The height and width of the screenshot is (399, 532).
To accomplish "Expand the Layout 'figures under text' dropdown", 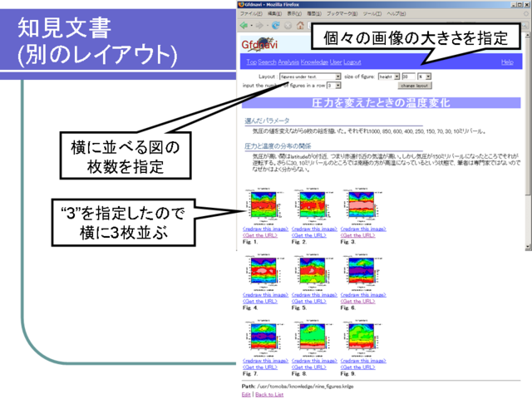I will pyautogui.click(x=310, y=76).
